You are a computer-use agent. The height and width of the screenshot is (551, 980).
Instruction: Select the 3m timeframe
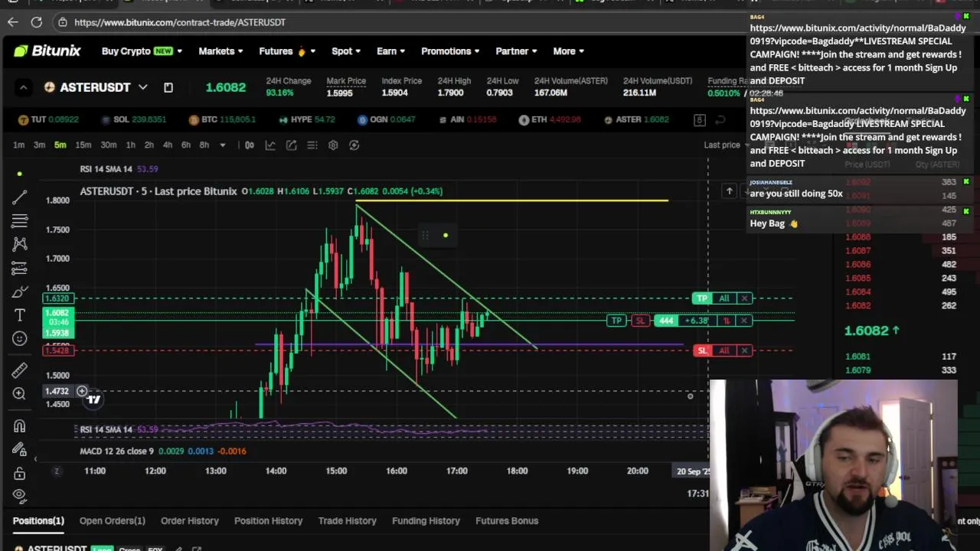tap(39, 145)
